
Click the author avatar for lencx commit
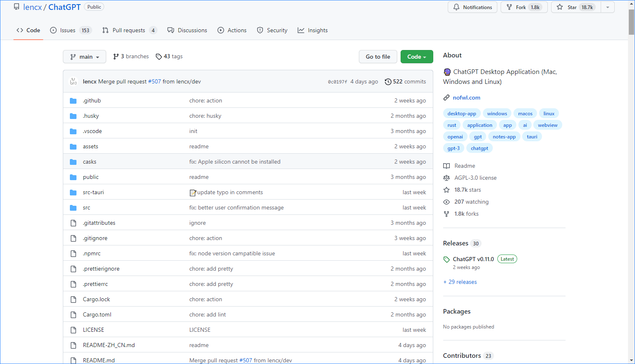(x=73, y=81)
